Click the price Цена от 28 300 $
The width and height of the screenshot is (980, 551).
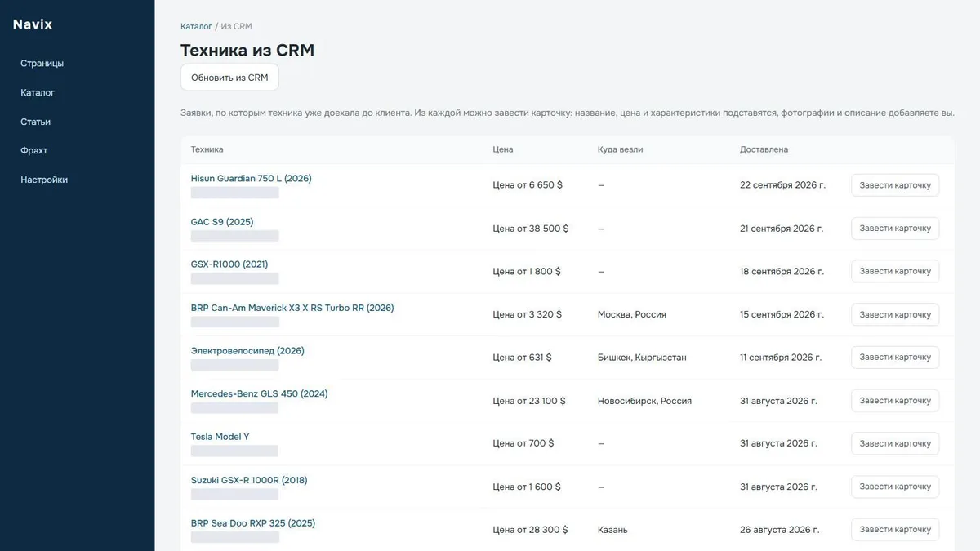coord(530,530)
